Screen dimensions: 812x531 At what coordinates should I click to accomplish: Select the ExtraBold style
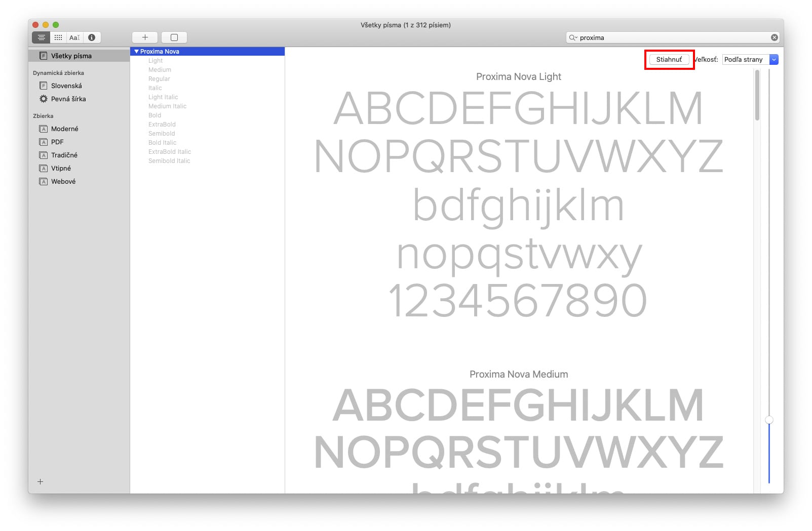click(162, 125)
